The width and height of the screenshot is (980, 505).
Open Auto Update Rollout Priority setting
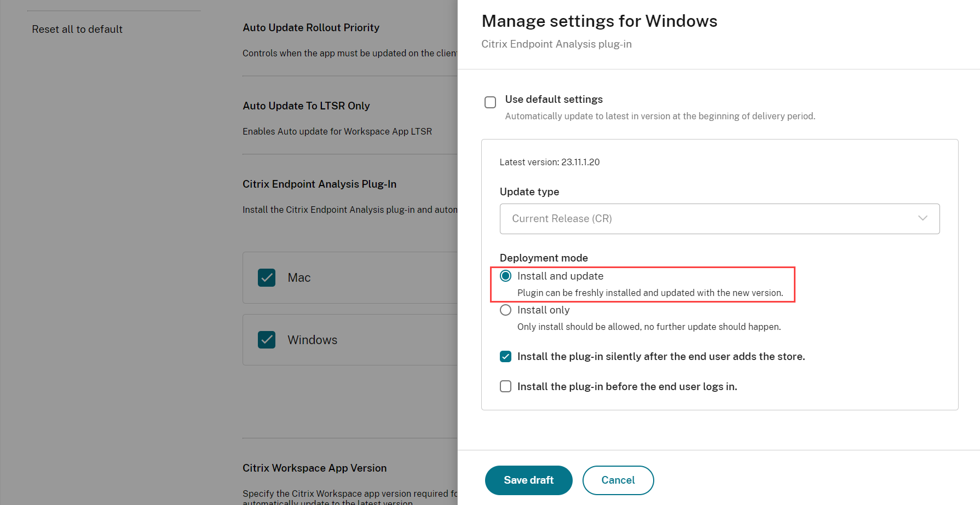coord(310,28)
